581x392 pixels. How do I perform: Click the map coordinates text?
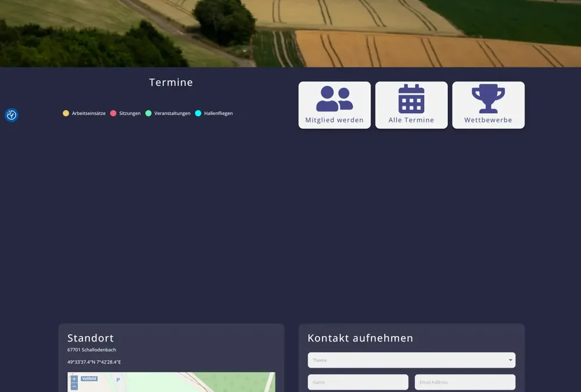pos(94,362)
